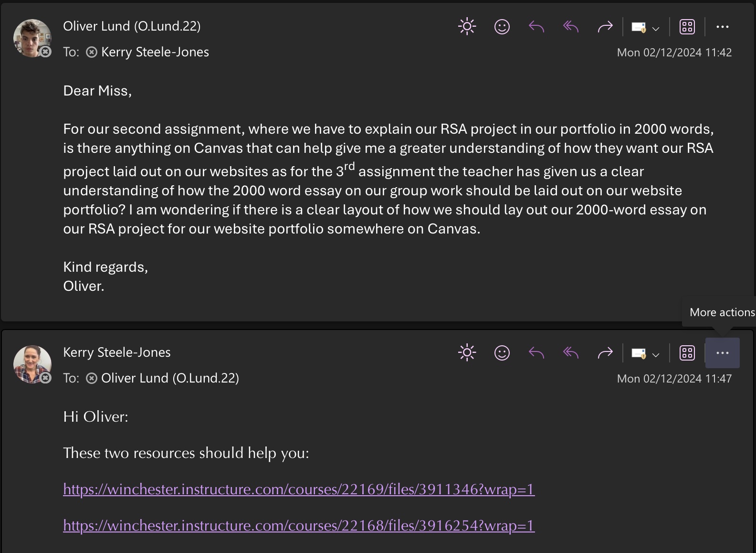Open Apps icon in Oliver's email header
This screenshot has width=756, height=553.
(687, 27)
